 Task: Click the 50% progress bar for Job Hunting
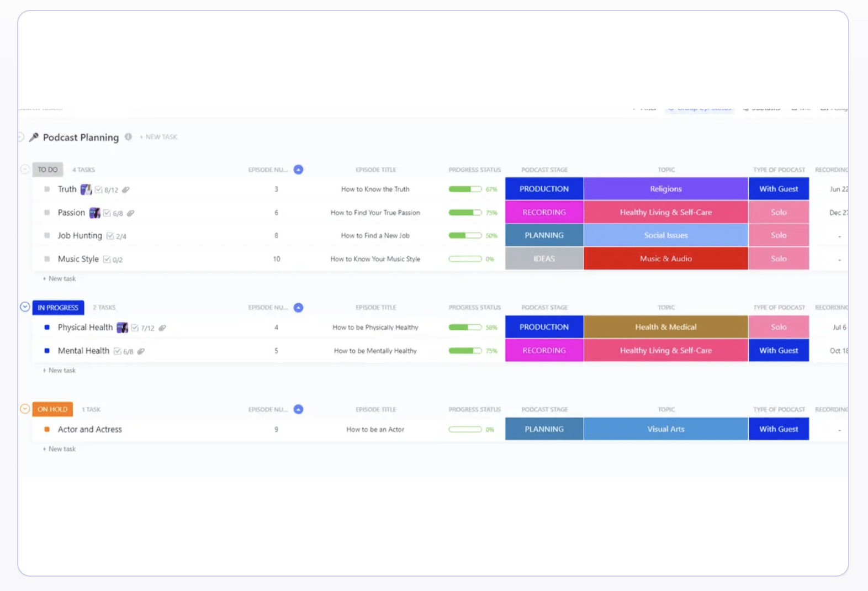(465, 235)
